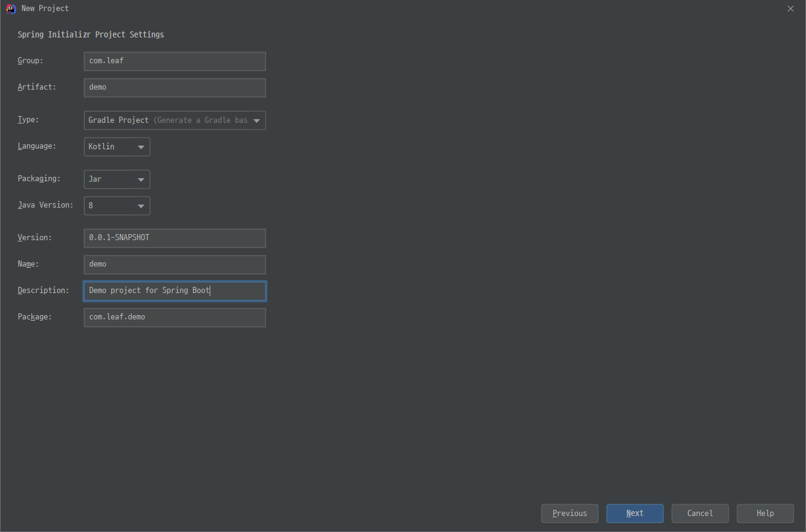
Task: Click Spring Initializr Project Settings heading
Action: pos(91,35)
